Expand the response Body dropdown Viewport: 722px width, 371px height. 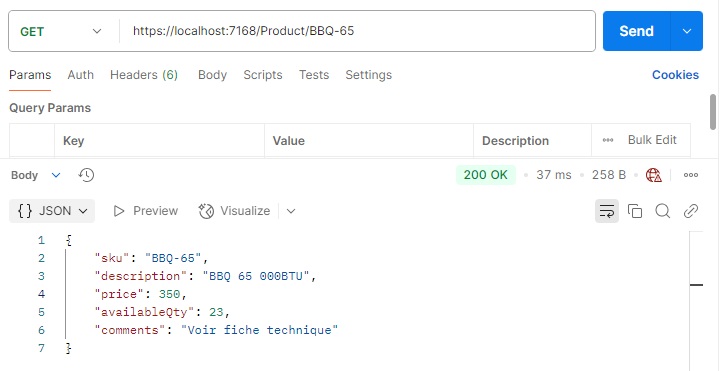click(x=36, y=175)
